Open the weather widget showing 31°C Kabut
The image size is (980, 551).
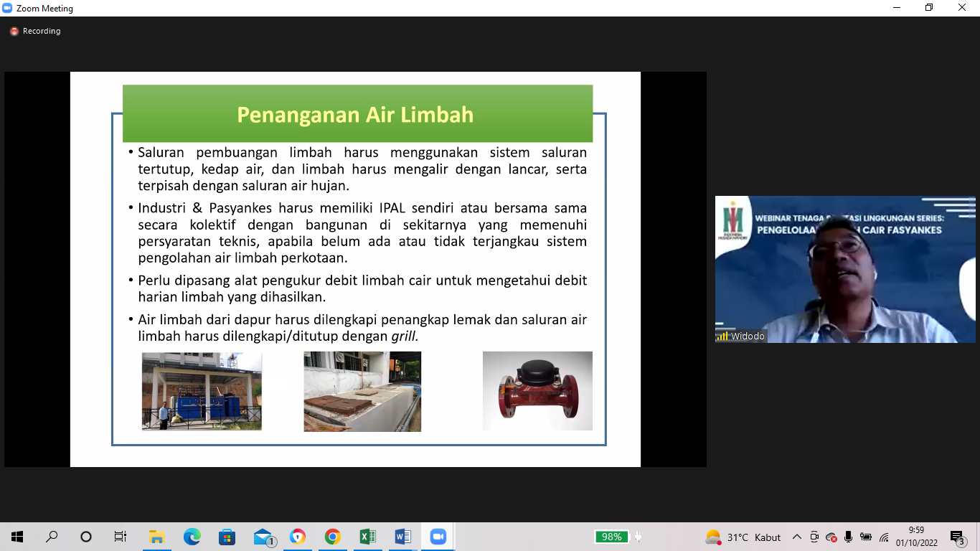tap(743, 537)
